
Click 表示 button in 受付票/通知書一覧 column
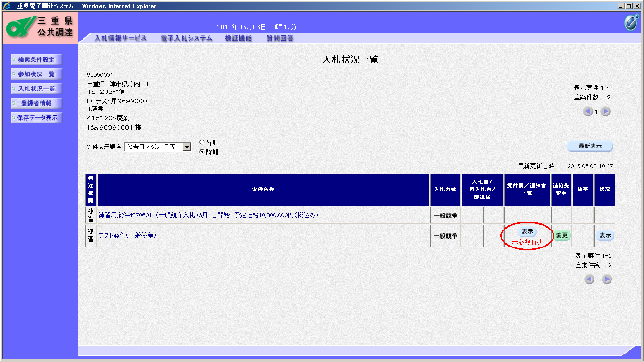[527, 231]
